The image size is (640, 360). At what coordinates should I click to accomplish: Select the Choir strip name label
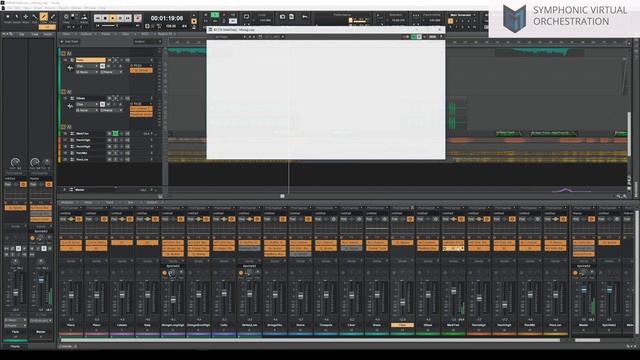[351, 325]
